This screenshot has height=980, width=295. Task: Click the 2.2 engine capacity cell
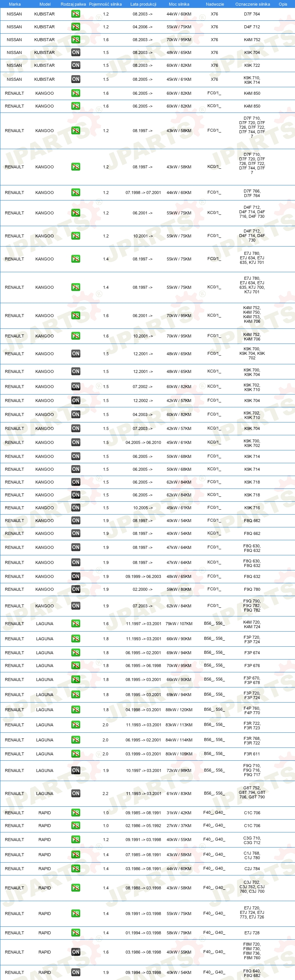click(x=105, y=794)
